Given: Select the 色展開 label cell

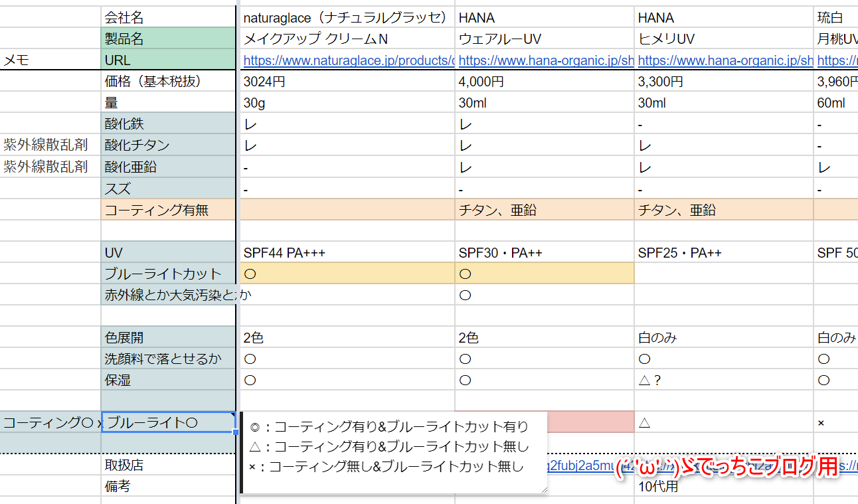Looking at the screenshot, I should (x=168, y=337).
